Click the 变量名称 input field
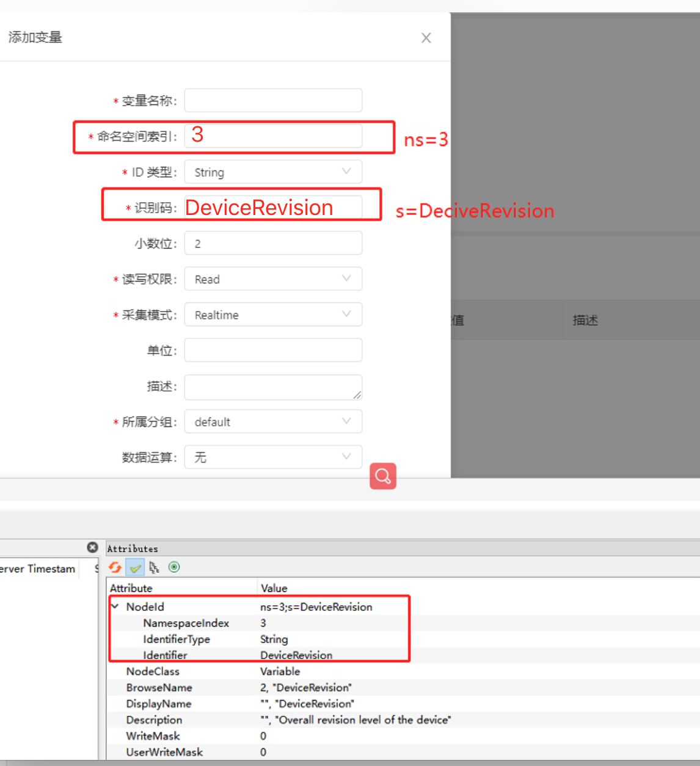 point(273,100)
